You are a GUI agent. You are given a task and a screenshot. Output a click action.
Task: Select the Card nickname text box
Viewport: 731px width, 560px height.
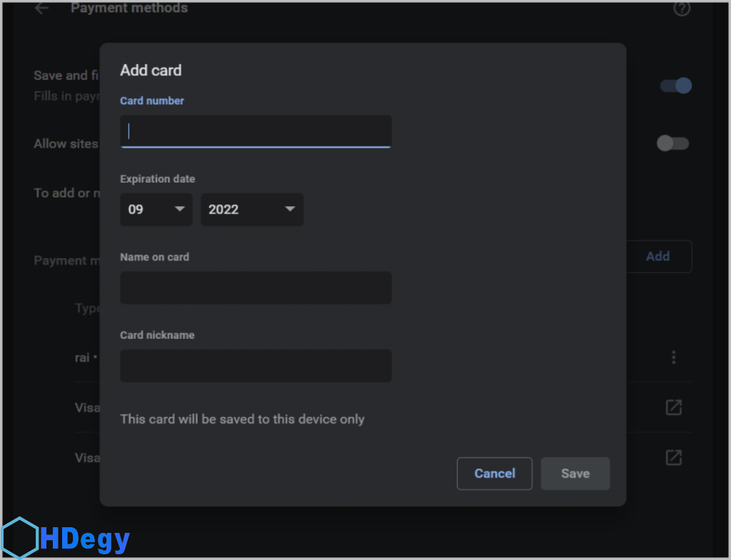(x=256, y=365)
